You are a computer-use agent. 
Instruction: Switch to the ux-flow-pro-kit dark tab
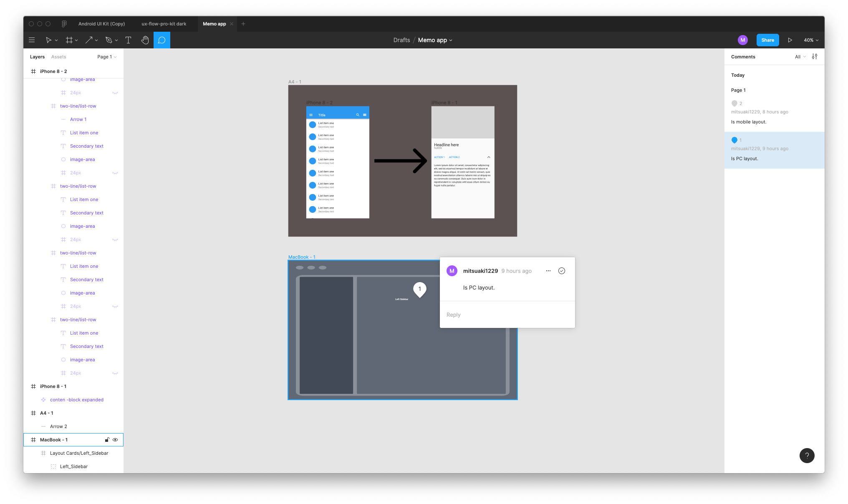(164, 24)
